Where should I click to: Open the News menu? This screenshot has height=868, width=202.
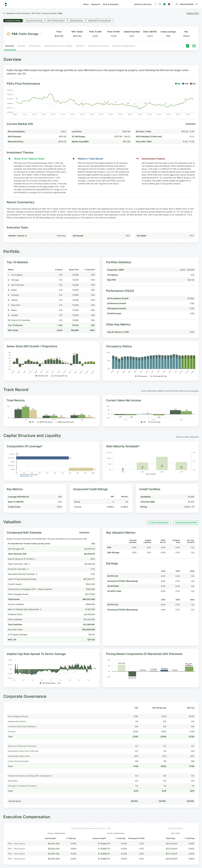pyautogui.click(x=86, y=4)
